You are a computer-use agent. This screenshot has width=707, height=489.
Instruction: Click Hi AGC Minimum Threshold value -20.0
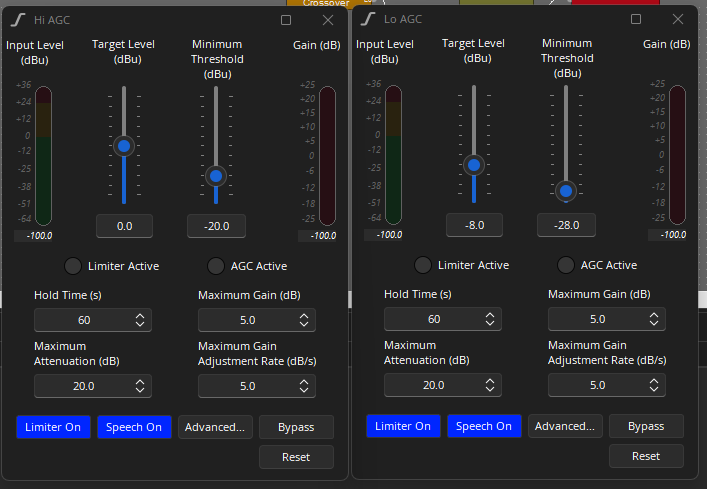point(216,226)
